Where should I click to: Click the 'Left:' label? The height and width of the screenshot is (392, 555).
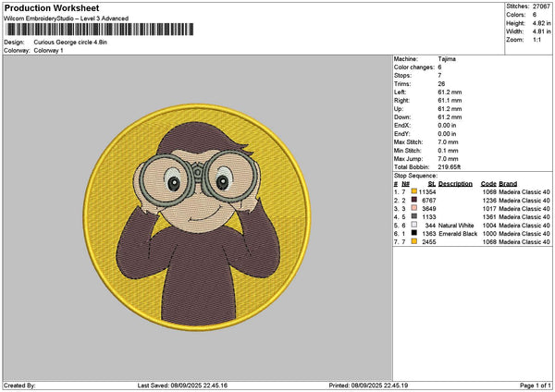(x=401, y=92)
